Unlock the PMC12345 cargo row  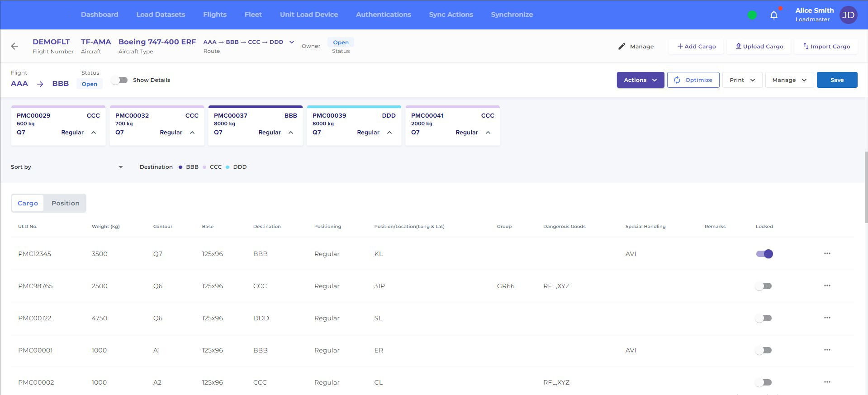(x=764, y=254)
